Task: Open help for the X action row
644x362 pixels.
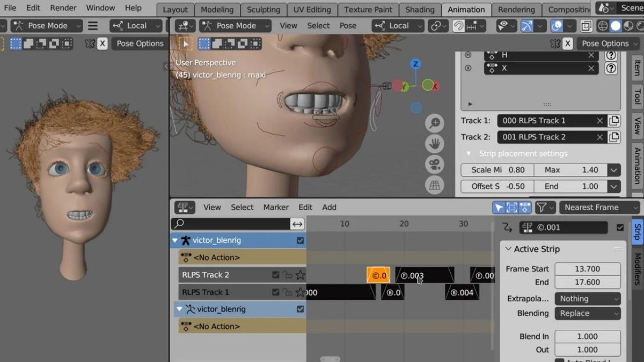Action: coord(611,68)
